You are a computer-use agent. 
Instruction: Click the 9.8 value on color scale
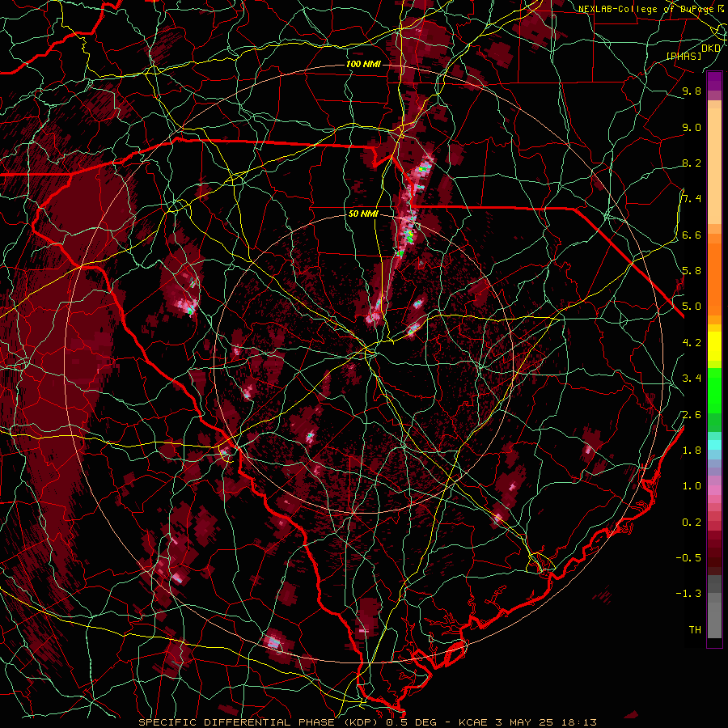692,91
